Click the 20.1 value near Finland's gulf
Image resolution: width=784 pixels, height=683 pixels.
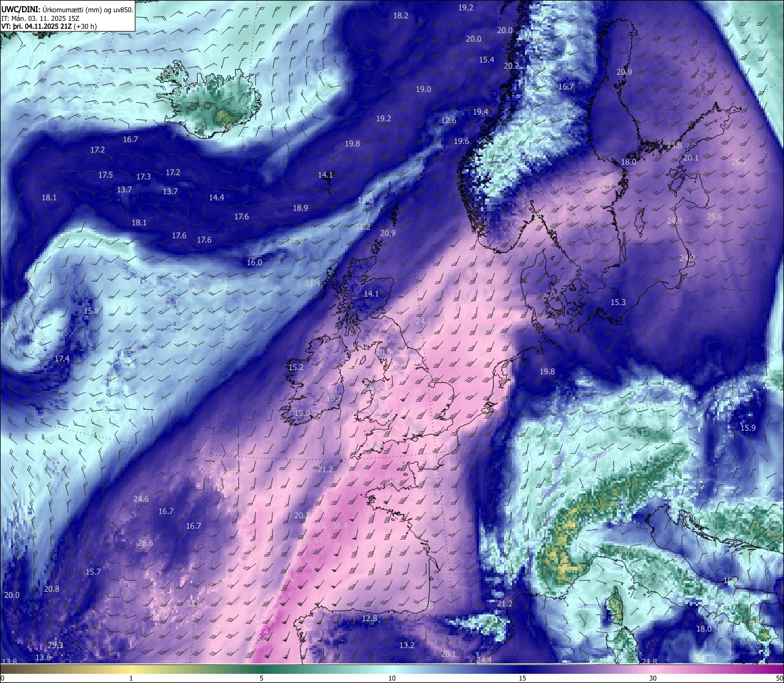tap(691, 157)
